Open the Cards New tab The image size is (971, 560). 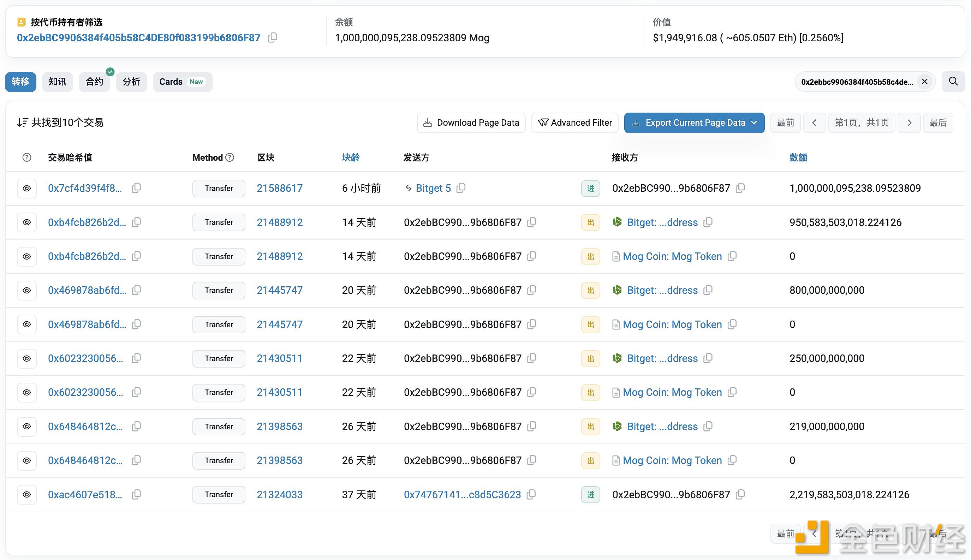point(182,82)
